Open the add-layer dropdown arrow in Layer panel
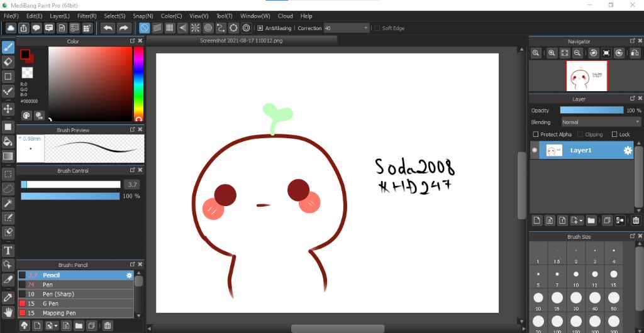The height and width of the screenshot is (333, 644). [x=581, y=221]
